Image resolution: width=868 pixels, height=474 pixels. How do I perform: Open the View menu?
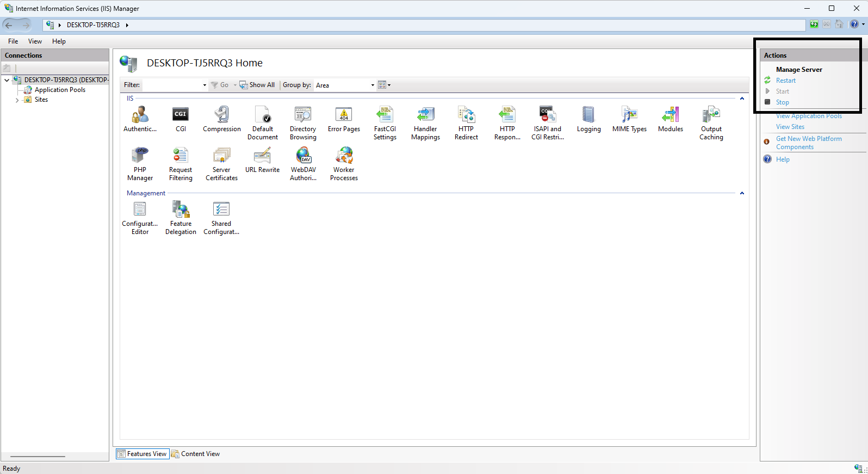coord(35,41)
